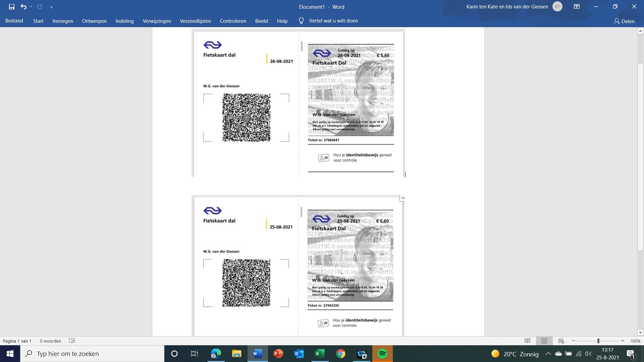Switch to Print Layout view
Image resolution: width=644 pixels, height=362 pixels.
point(544,341)
